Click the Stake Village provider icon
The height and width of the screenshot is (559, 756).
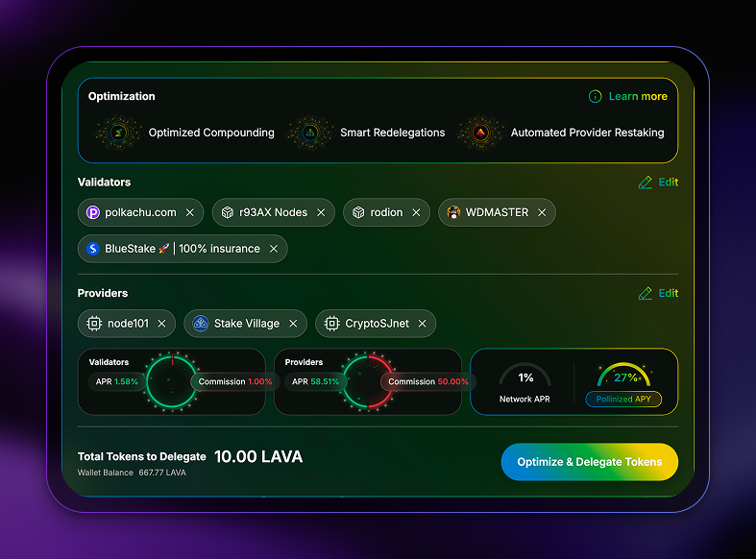coord(201,324)
